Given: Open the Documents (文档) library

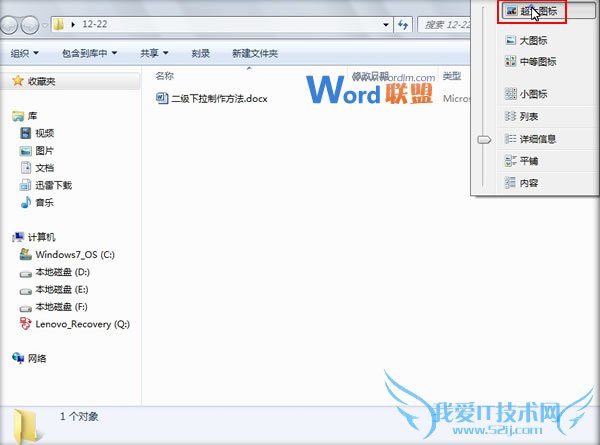Looking at the screenshot, I should tap(44, 168).
